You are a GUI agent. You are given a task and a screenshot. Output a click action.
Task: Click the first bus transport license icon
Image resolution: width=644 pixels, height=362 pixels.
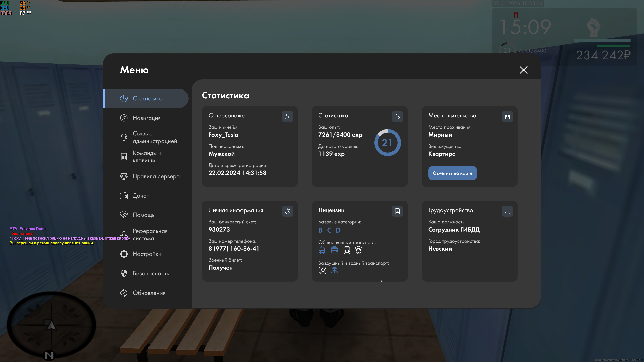click(x=322, y=250)
